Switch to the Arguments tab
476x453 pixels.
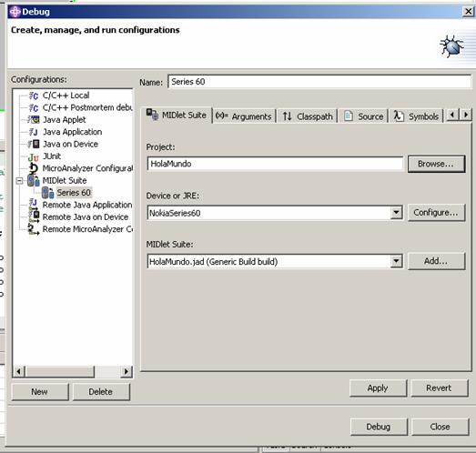coord(244,116)
